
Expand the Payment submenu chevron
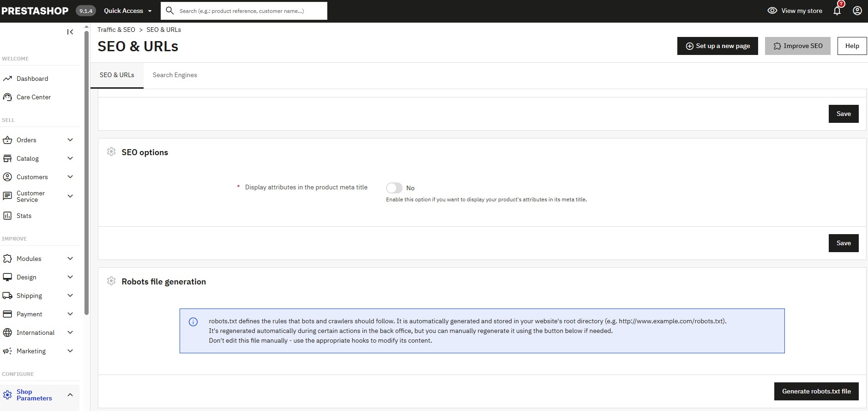tap(70, 314)
